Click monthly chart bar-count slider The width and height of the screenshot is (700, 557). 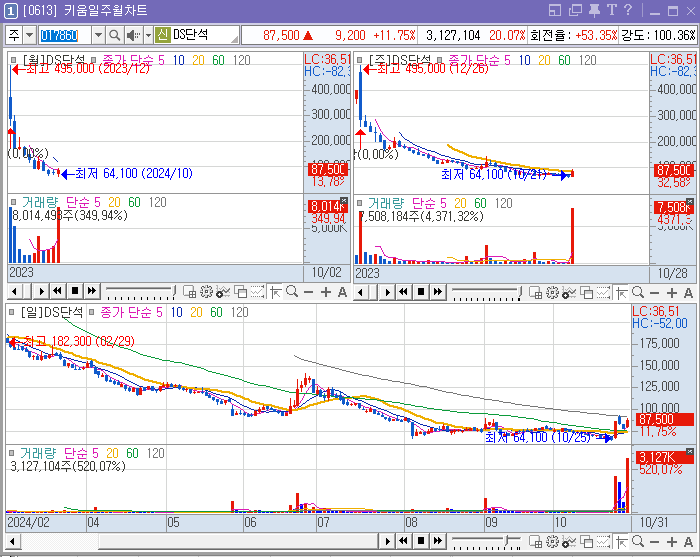coord(141,292)
